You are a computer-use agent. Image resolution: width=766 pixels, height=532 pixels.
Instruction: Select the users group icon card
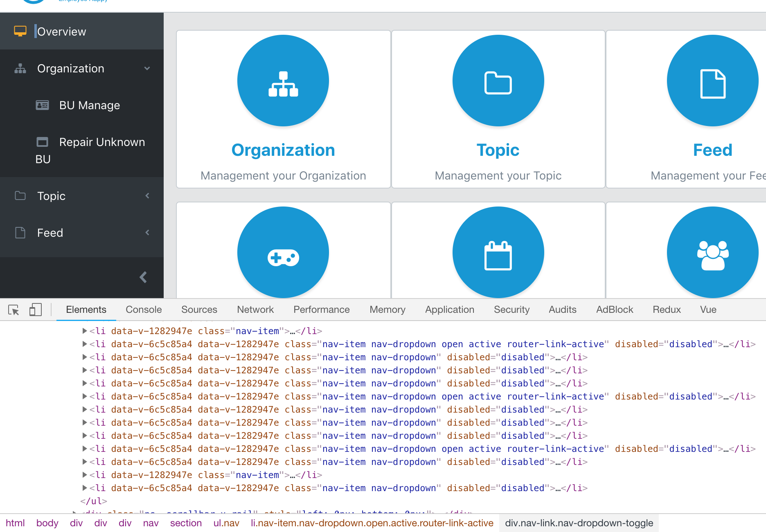pyautogui.click(x=712, y=252)
